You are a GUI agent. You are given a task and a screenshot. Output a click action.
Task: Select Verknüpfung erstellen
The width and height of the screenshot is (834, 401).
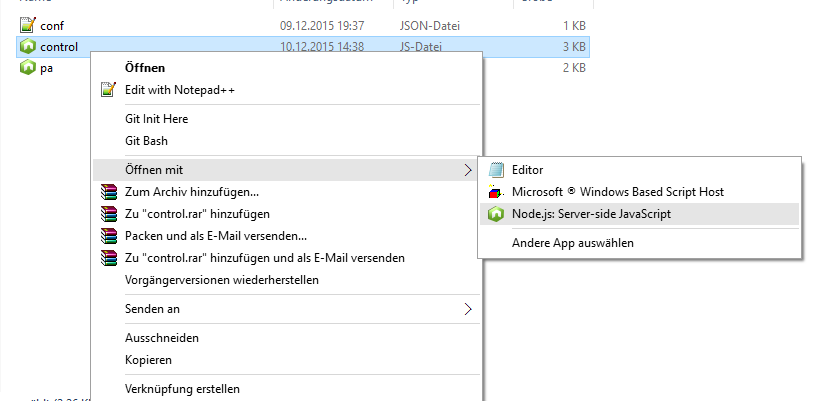[x=182, y=389]
